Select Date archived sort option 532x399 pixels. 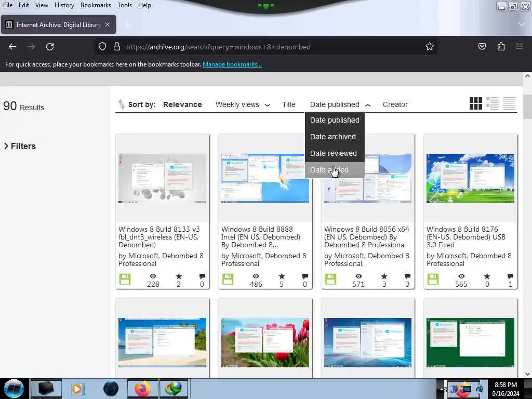pos(335,137)
